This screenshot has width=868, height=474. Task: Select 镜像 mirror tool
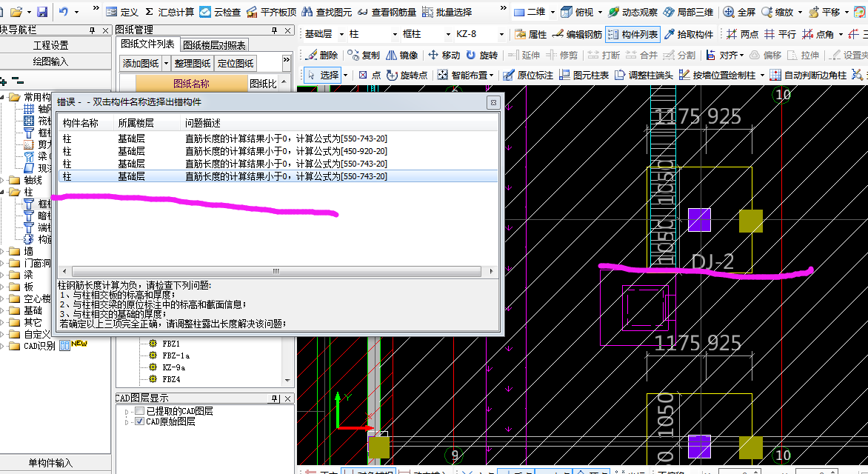click(x=402, y=55)
